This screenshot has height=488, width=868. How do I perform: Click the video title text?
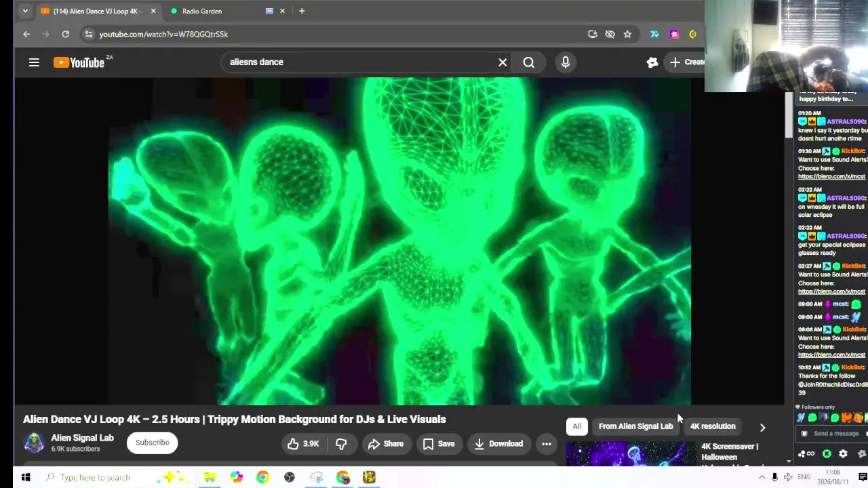235,420
